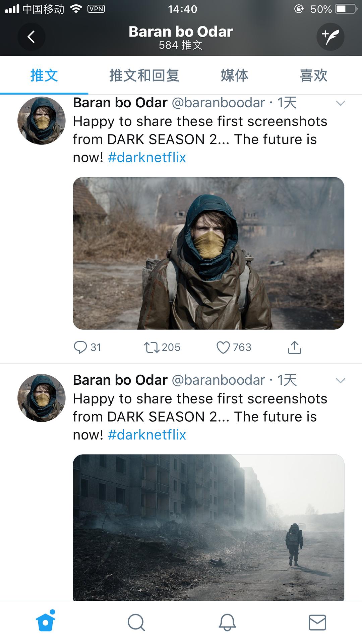Expand the first tweet's options chevron
This screenshot has width=362, height=644.
[341, 103]
